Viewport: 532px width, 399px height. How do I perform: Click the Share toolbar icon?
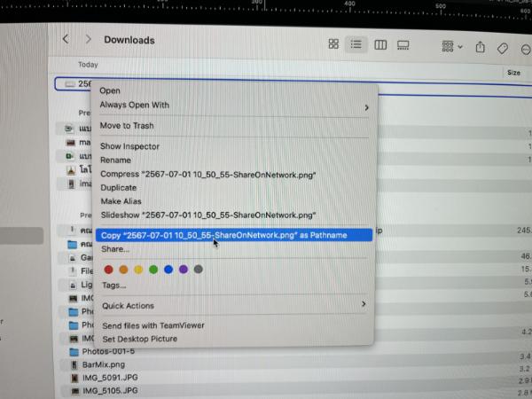point(480,47)
